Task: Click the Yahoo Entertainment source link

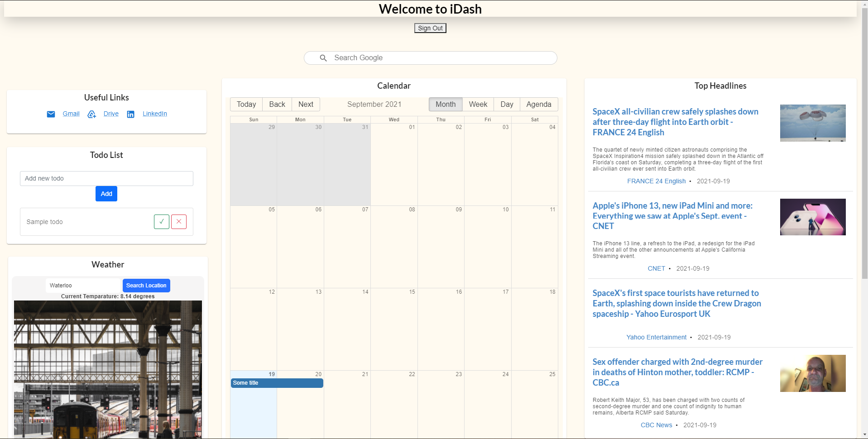Action: click(657, 337)
